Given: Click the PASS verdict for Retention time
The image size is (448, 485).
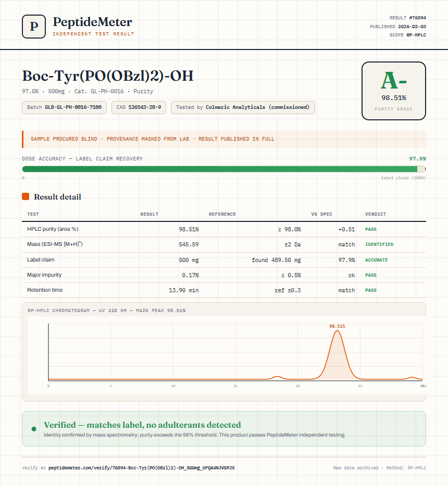Looking at the screenshot, I should pyautogui.click(x=371, y=290).
